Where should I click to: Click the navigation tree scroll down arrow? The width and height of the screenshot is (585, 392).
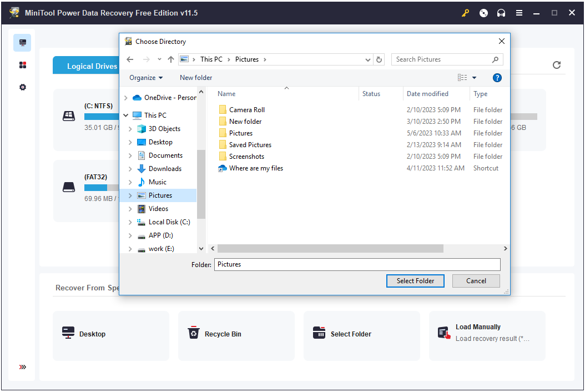(x=201, y=249)
